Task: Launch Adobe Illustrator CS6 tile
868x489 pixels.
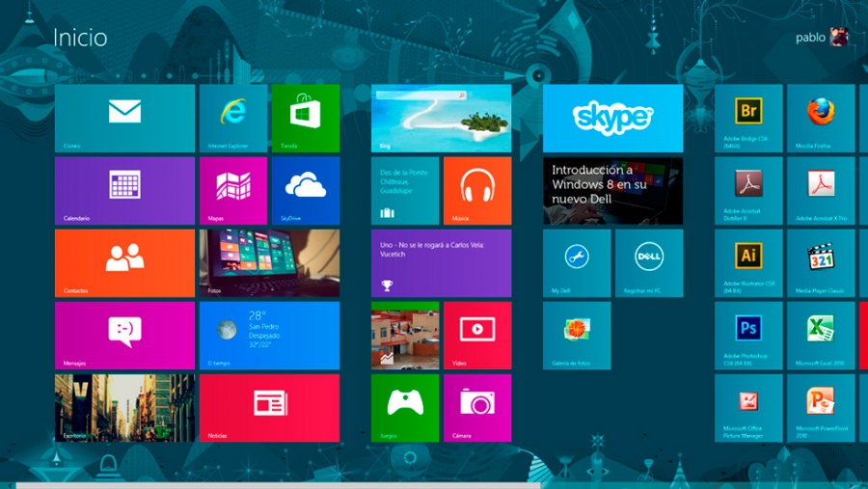Action: tap(748, 263)
